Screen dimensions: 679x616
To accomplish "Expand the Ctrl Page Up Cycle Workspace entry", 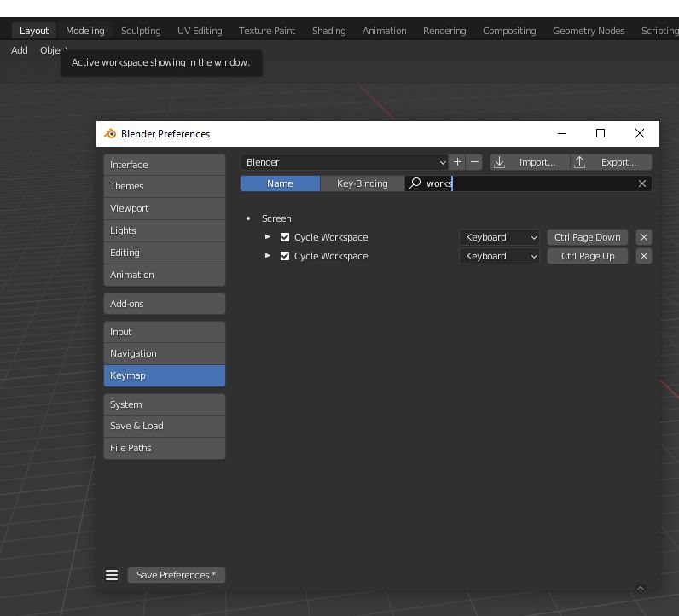I will (268, 256).
